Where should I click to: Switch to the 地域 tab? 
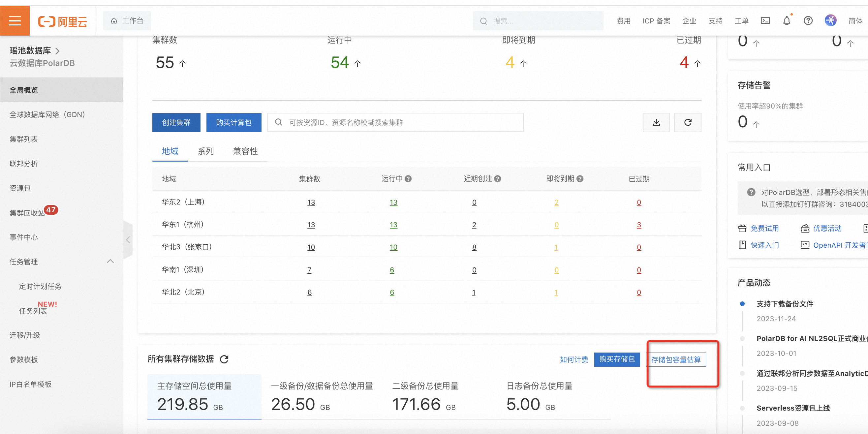[x=170, y=151]
